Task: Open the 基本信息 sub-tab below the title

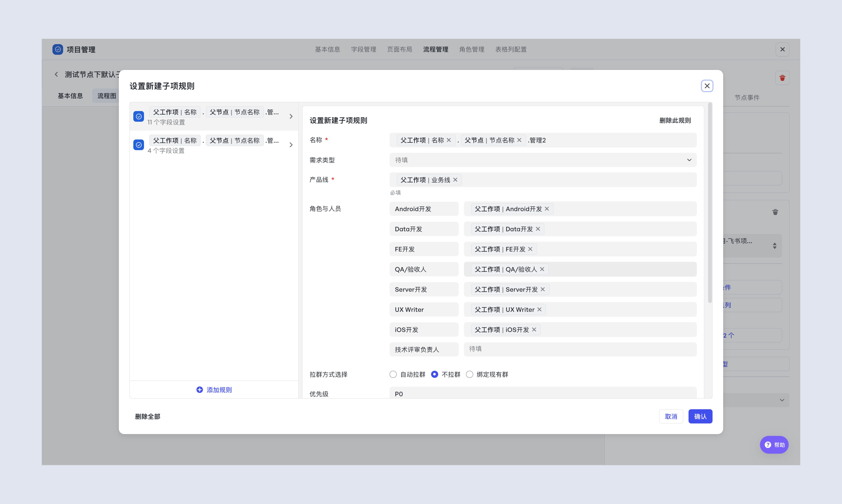Action: pos(70,96)
